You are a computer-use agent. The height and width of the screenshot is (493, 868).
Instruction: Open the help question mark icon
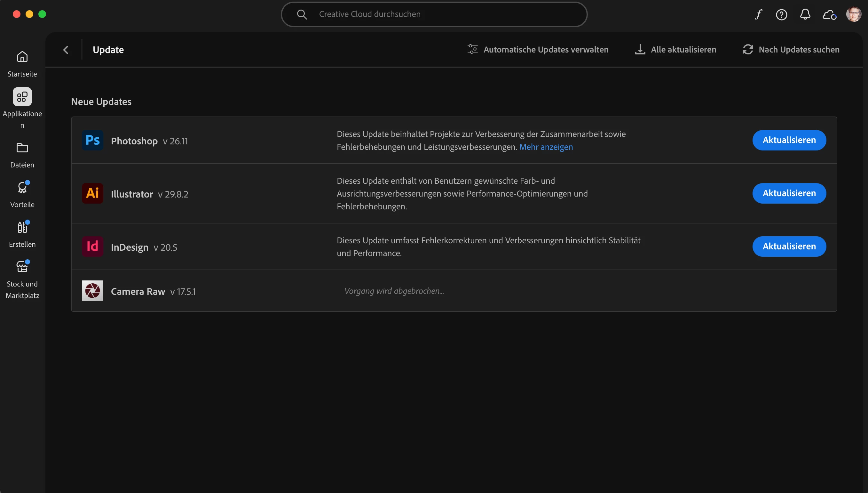(781, 14)
